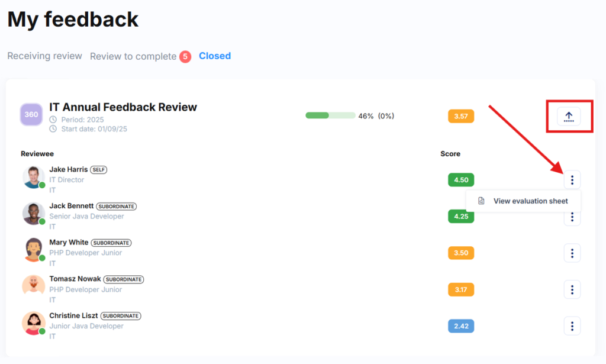Click the purple 360 review badge
Image resolution: width=606 pixels, height=364 pixels.
click(31, 115)
